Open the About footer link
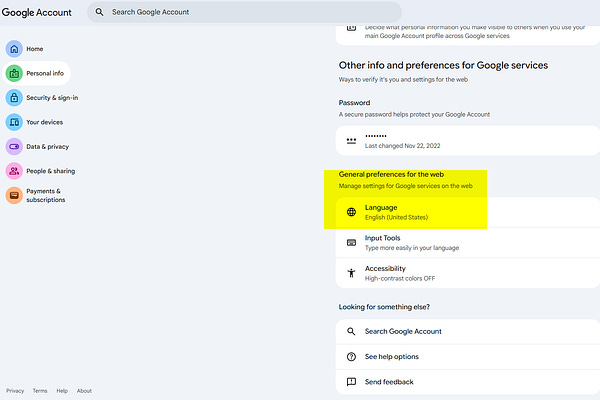 pos(84,391)
